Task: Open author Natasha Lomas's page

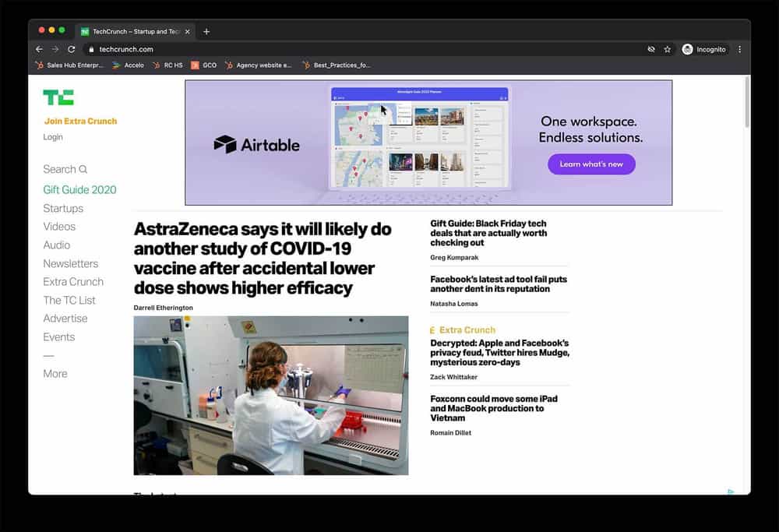Action: (453, 304)
